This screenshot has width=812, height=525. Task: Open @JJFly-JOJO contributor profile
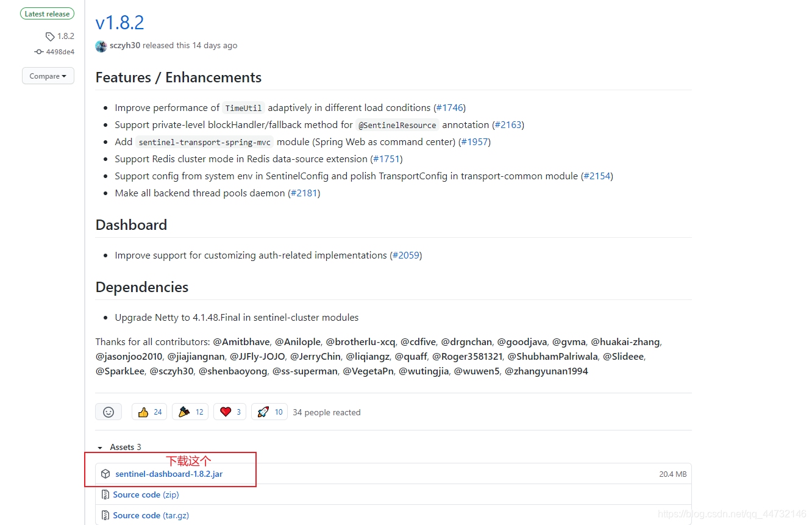[257, 357]
